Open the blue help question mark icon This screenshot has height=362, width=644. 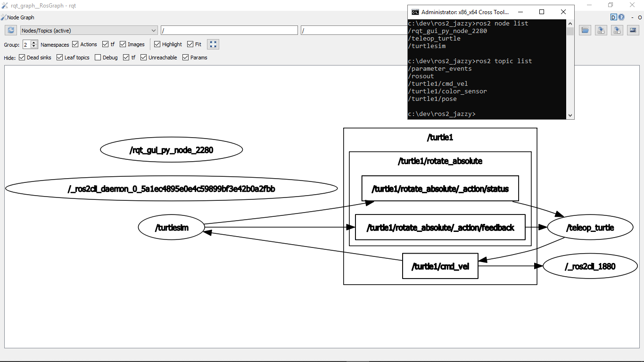(x=621, y=17)
